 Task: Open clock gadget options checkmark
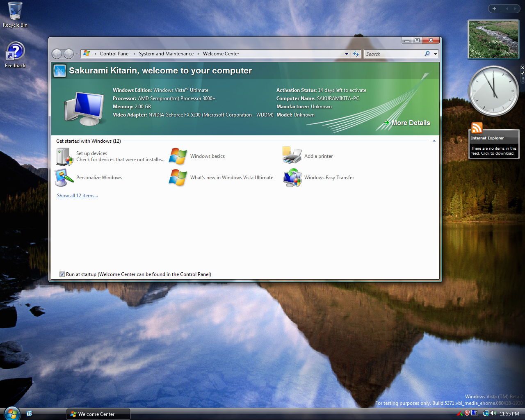523,73
